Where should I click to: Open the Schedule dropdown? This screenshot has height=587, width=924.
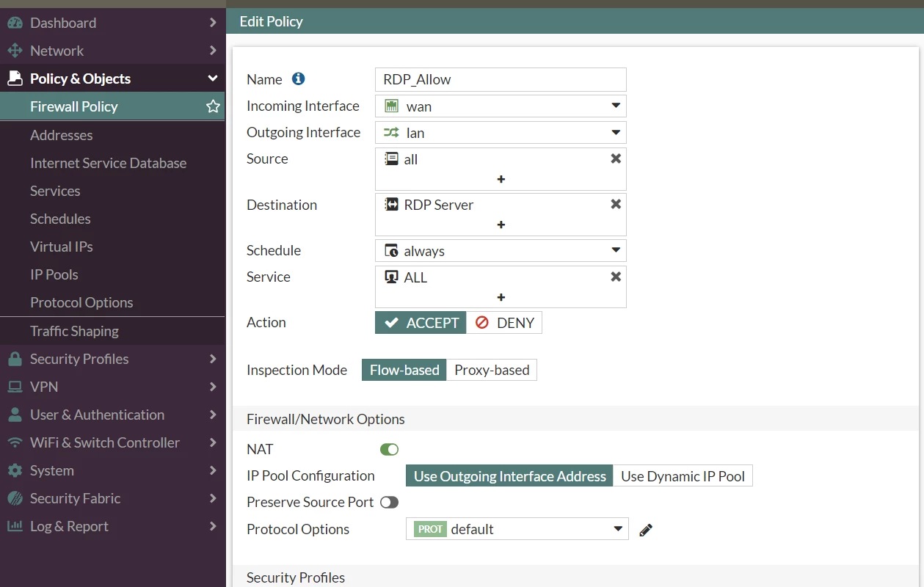tap(501, 250)
